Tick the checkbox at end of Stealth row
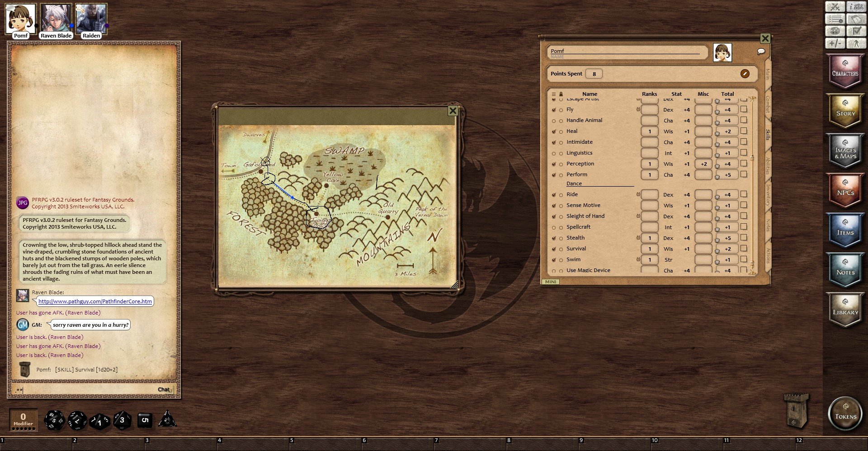Screen dimensions: 868x451 coord(744,238)
